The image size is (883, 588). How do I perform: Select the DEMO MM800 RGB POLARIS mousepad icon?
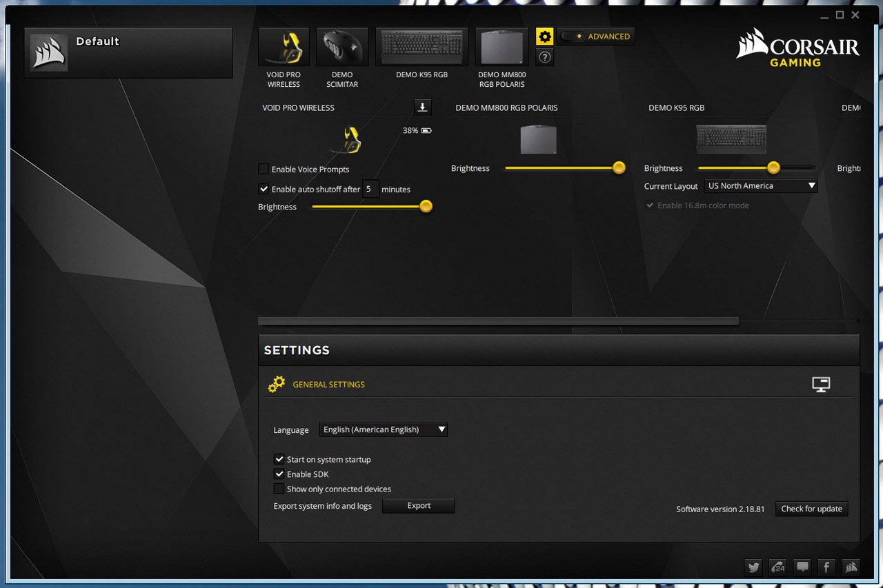pyautogui.click(x=502, y=47)
